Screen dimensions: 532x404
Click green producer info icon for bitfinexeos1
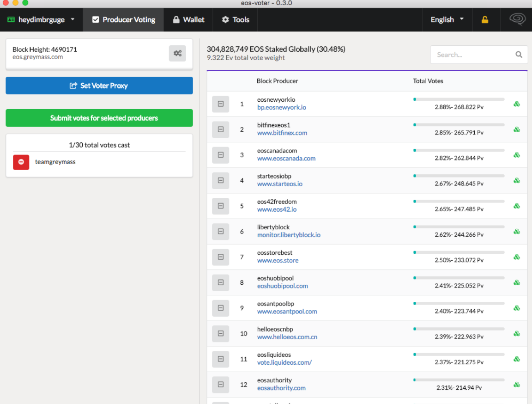(x=517, y=129)
